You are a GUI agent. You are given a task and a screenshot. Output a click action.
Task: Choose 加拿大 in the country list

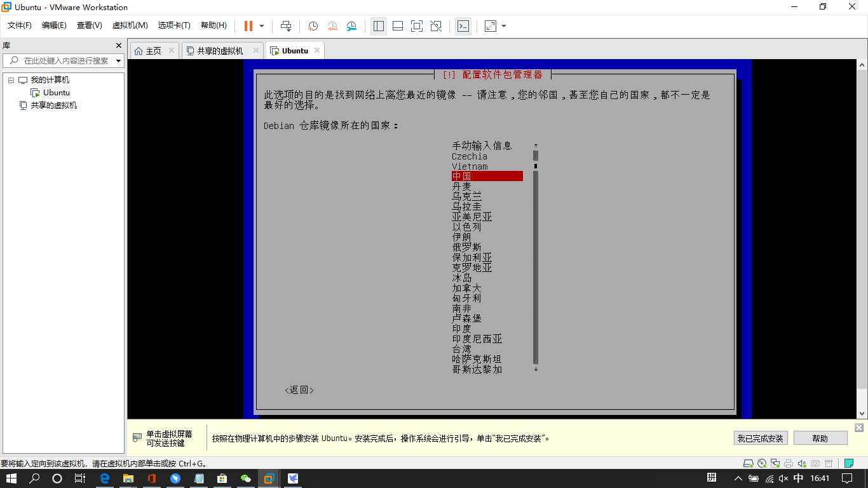pos(467,288)
